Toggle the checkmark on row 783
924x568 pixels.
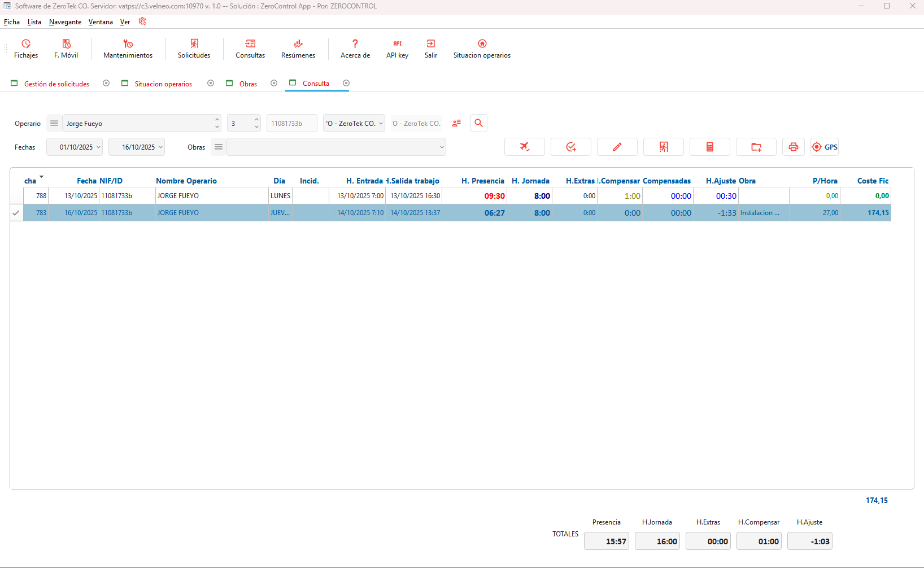click(x=16, y=213)
